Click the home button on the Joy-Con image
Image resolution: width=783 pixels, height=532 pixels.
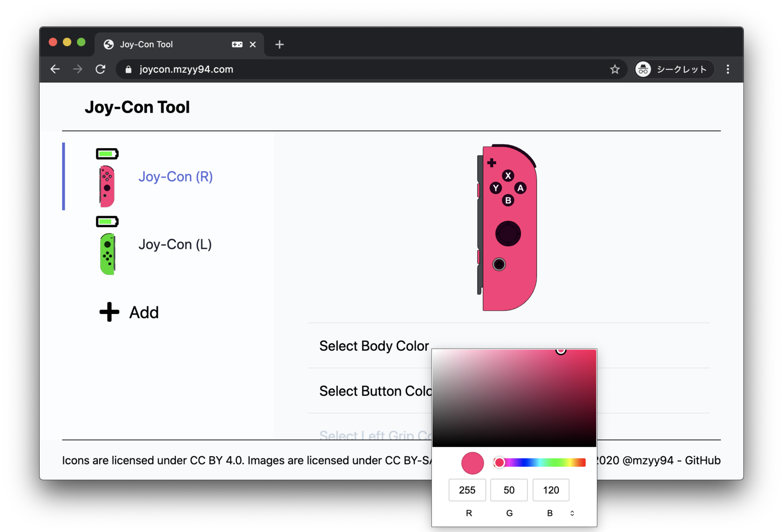(499, 265)
